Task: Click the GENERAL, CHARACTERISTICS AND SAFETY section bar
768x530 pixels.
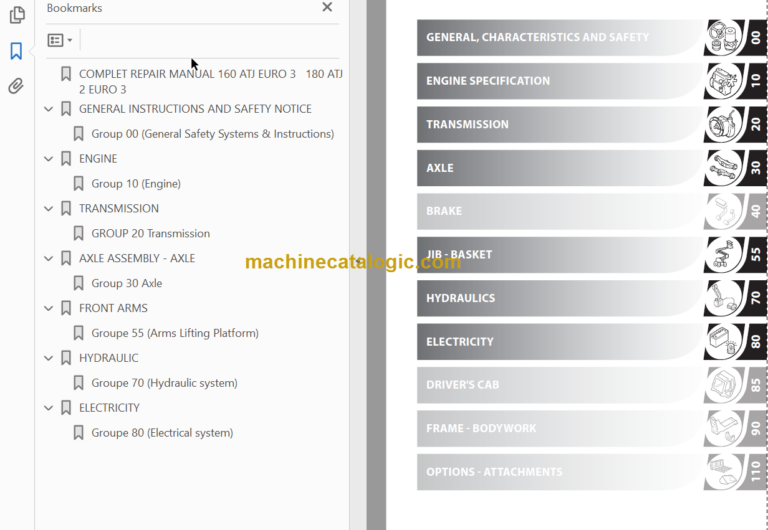Action: [560, 37]
